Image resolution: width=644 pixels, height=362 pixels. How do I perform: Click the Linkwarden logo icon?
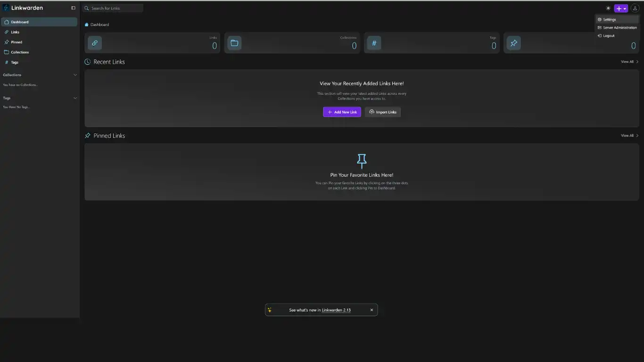6,8
